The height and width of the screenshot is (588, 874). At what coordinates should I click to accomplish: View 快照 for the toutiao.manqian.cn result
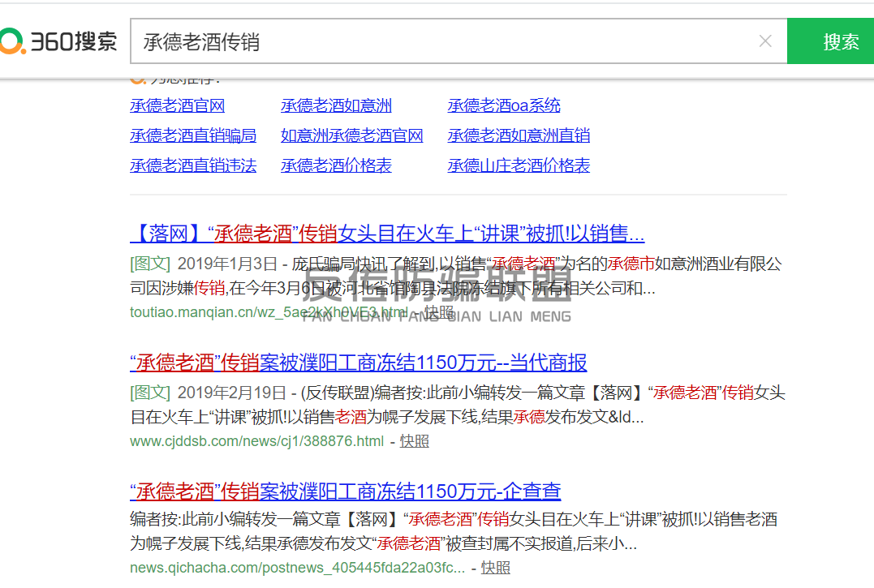(439, 312)
